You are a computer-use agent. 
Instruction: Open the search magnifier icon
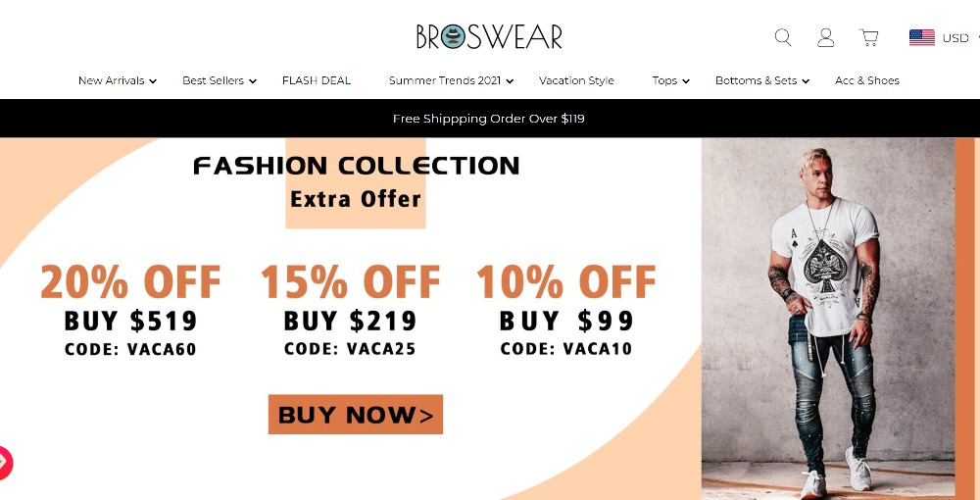[x=782, y=37]
